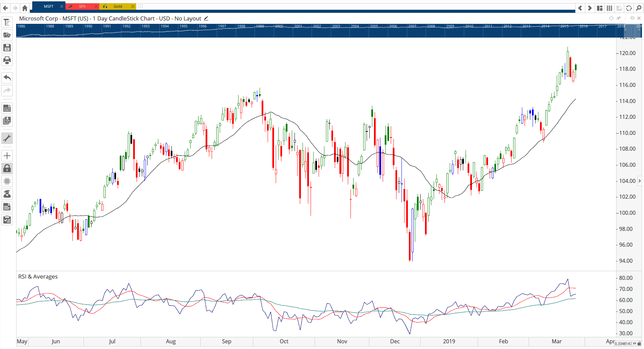The height and width of the screenshot is (349, 644).
Task: Click the Oct label on date axis
Action: (x=284, y=341)
